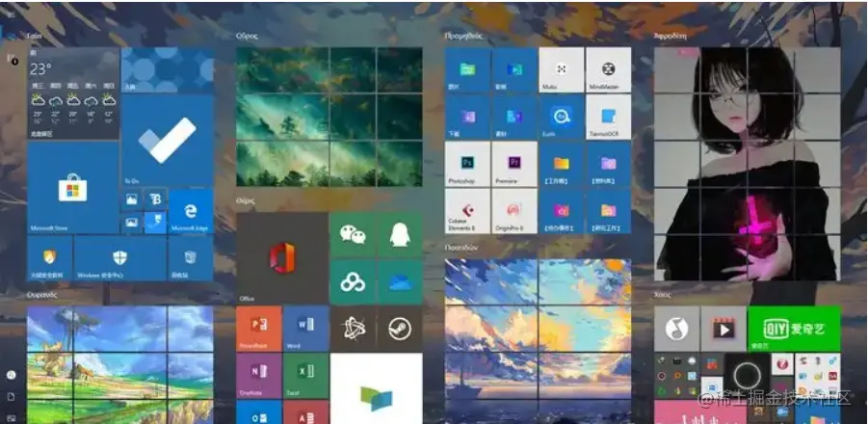Open the Mubu tile
868x424 pixels.
click(562, 69)
